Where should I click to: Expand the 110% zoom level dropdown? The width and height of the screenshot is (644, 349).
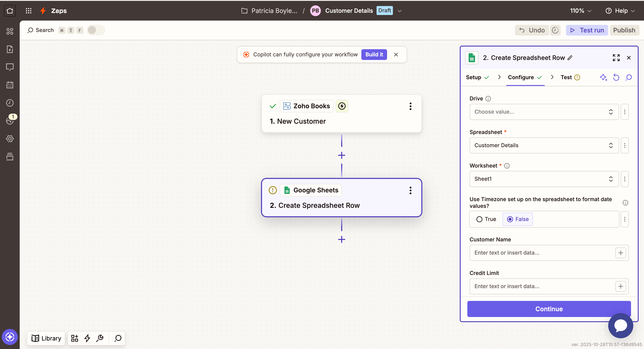[580, 11]
